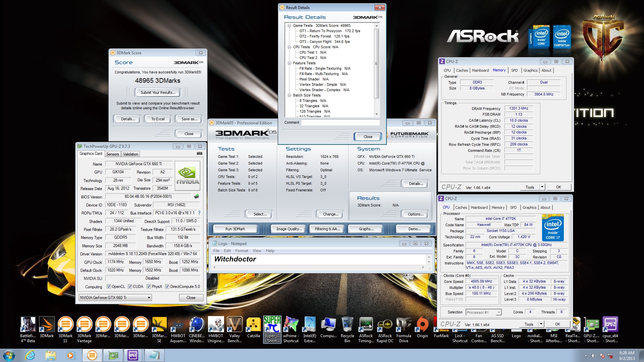Screen dimensions: 644x362
Task: Click the Submit Your Results button
Action: click(x=158, y=93)
